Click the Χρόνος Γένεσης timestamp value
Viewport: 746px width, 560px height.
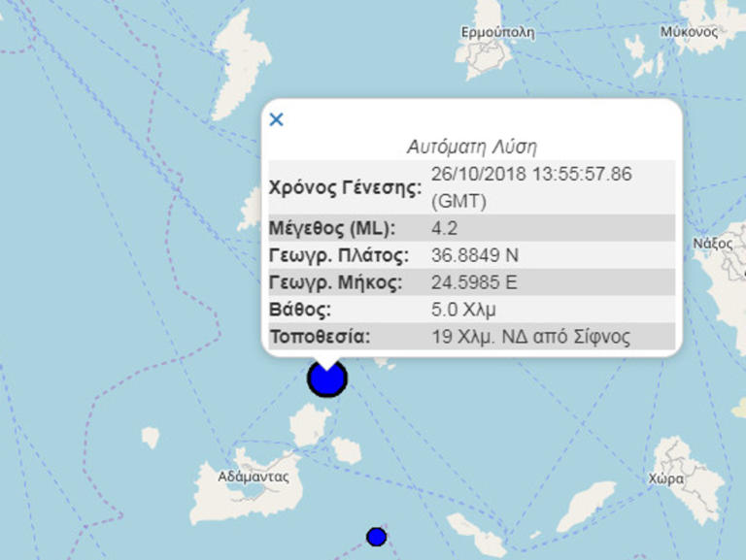[531, 187]
